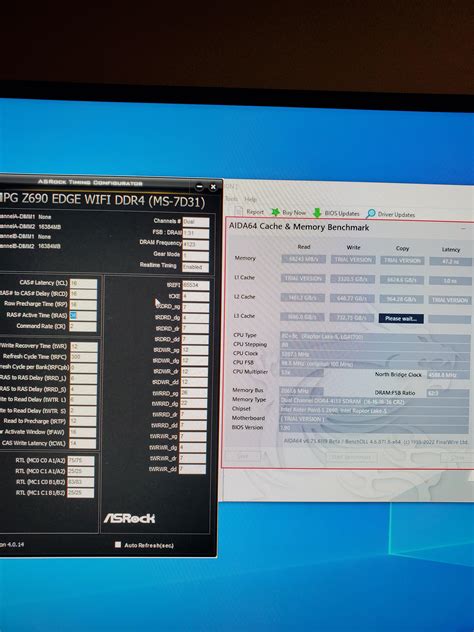Click the Driver Updates toolbar label

click(396, 214)
